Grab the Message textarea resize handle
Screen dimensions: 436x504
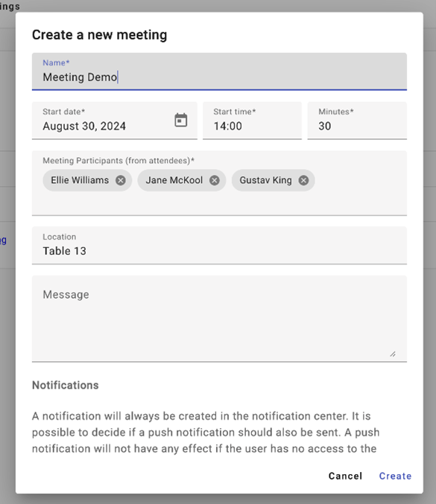point(393,354)
